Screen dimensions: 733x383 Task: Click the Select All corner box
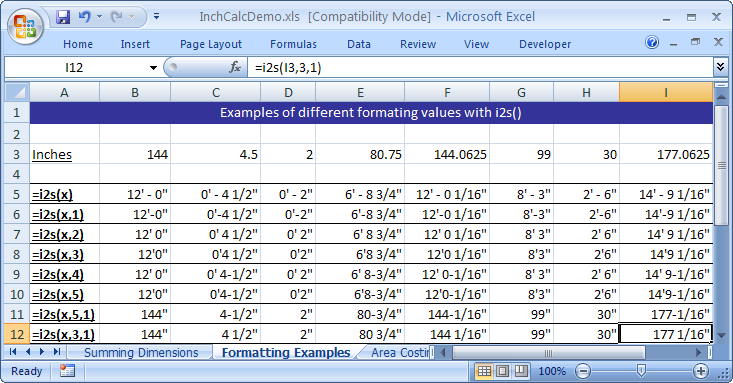[x=17, y=92]
